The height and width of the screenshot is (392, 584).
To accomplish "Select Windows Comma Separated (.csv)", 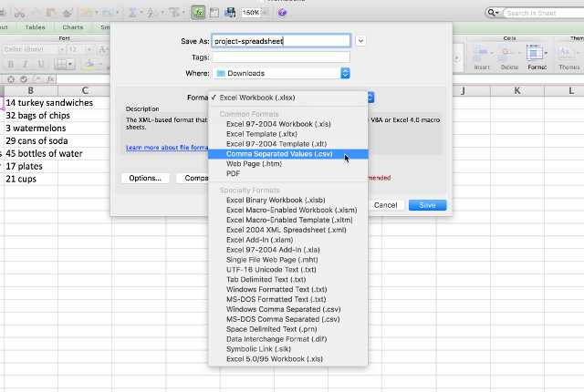I will tap(288, 309).
